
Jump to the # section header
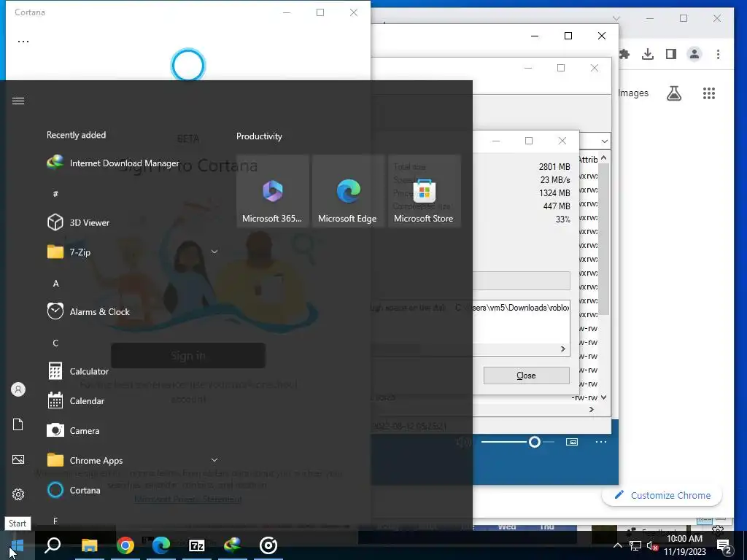(x=55, y=193)
